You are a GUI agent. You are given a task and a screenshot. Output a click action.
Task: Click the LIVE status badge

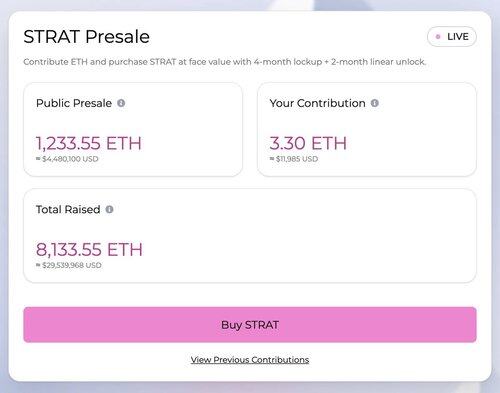tap(452, 37)
